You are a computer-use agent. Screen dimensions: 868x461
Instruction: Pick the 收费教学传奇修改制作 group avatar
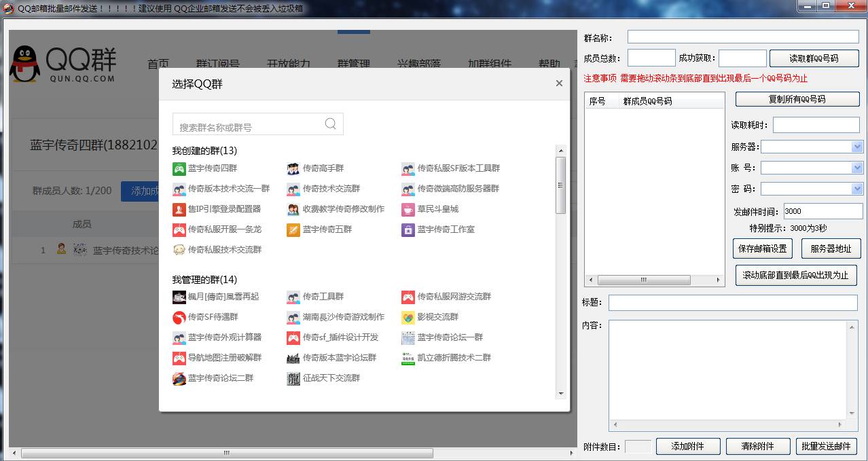tap(293, 209)
